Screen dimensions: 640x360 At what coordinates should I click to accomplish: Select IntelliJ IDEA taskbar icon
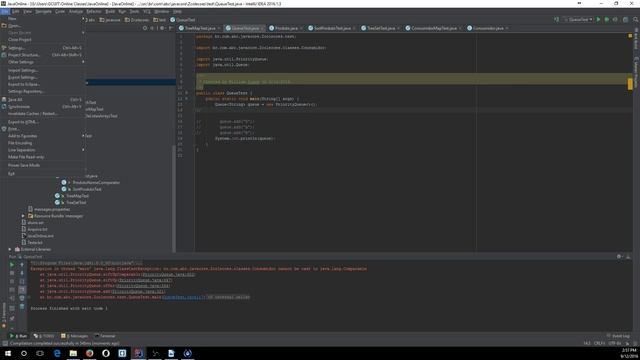tap(138, 353)
